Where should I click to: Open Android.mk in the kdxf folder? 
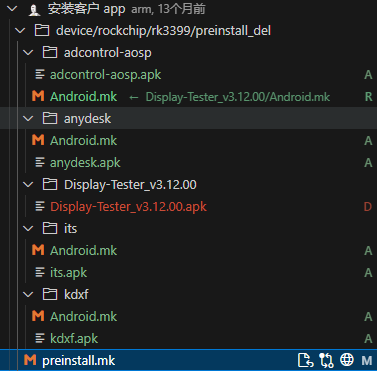(83, 317)
